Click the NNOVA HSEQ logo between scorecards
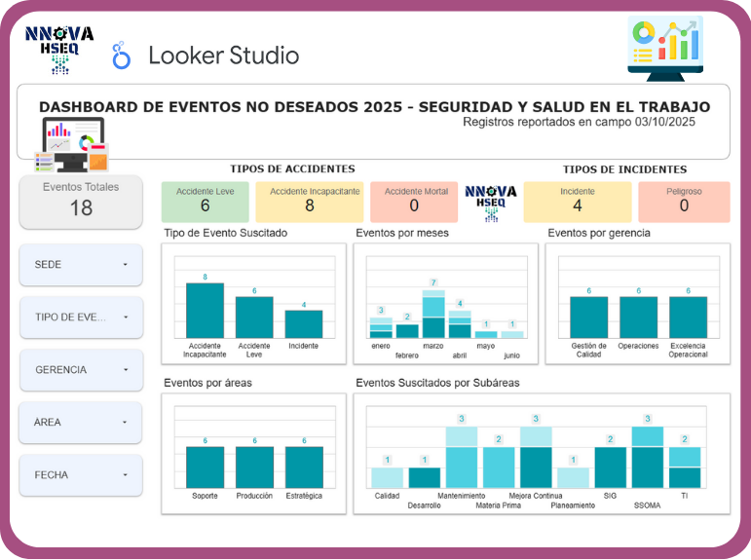Image resolution: width=751 pixels, height=560 pixels. point(492,202)
